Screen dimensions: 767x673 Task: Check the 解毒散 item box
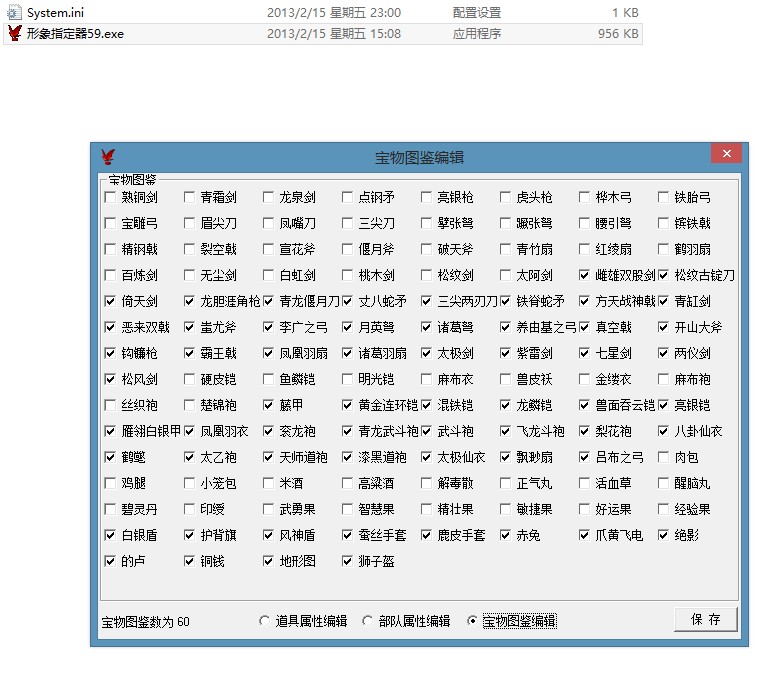(x=427, y=483)
